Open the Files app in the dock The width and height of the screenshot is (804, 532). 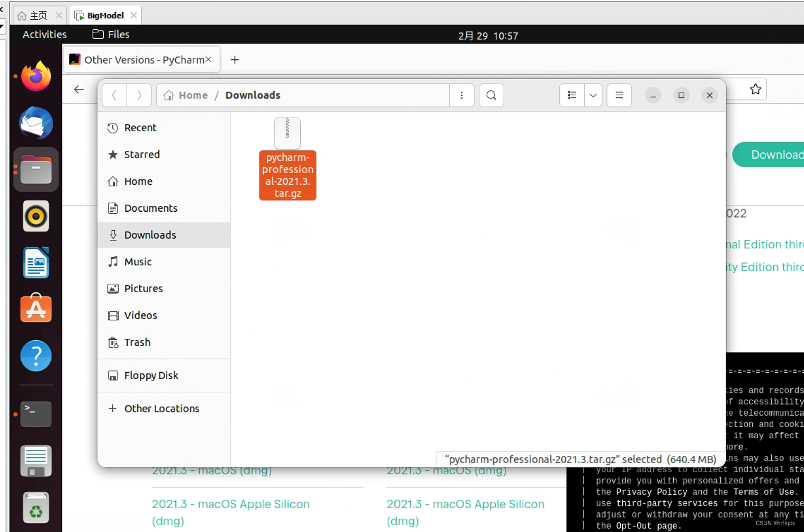point(36,169)
